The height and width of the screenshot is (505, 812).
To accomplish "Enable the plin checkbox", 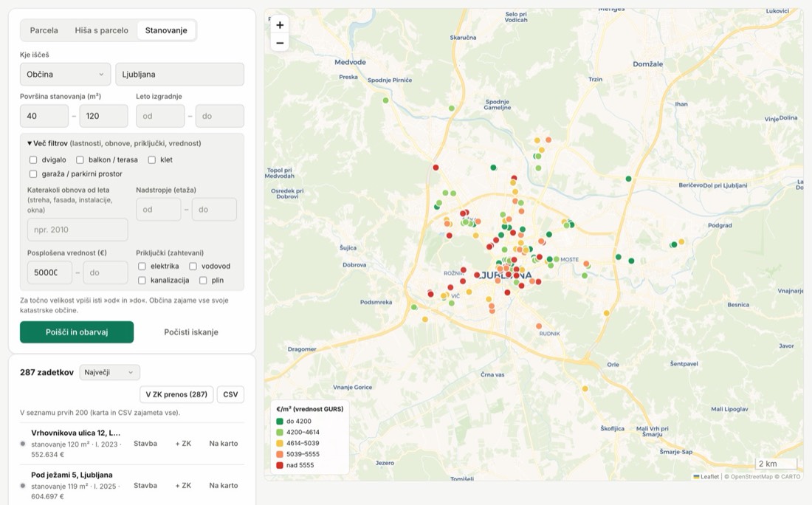I will (x=203, y=281).
